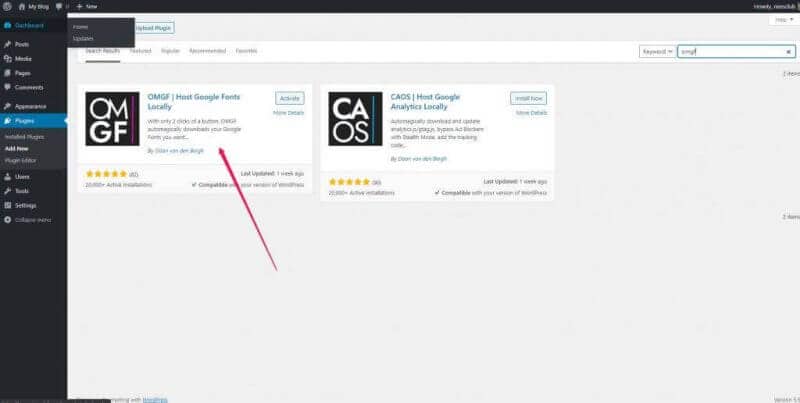Install the CAOS plugin now
Screen dimensions: 800x403
[529, 98]
